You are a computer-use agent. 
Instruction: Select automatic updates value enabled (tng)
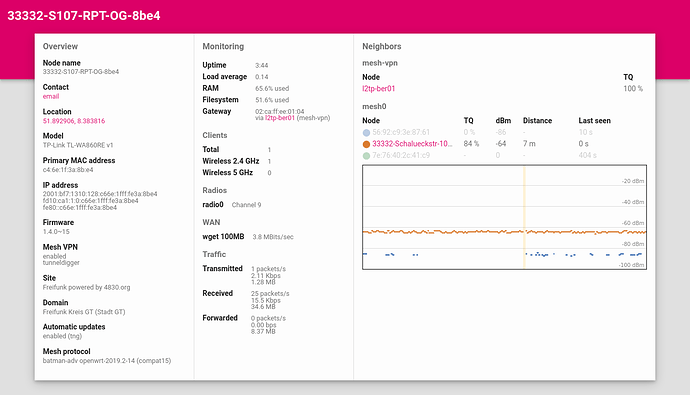pyautogui.click(x=62, y=336)
